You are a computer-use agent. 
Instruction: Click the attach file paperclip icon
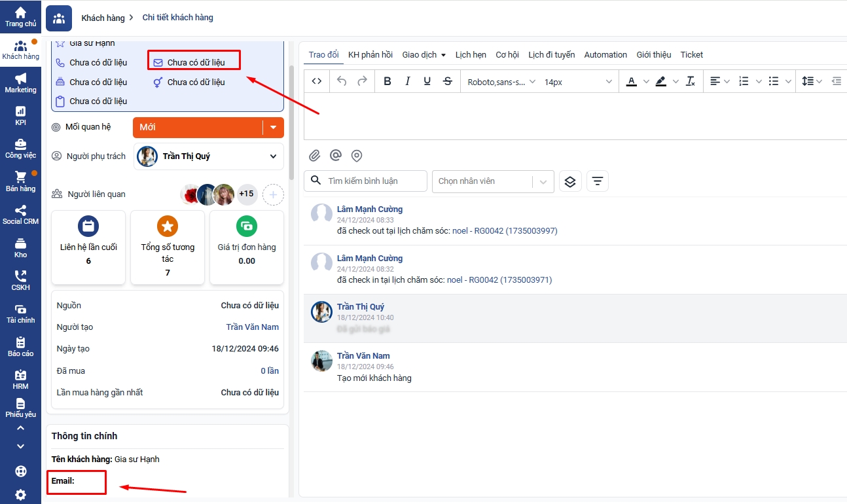[315, 156]
